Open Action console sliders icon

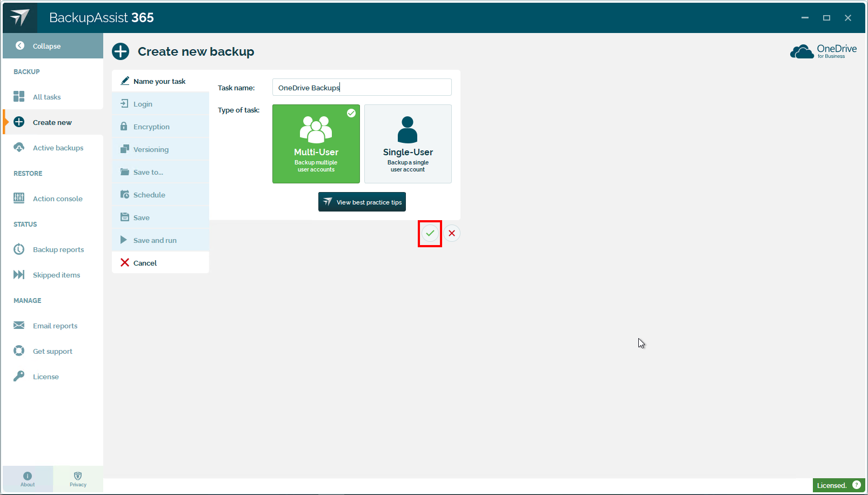coord(19,198)
